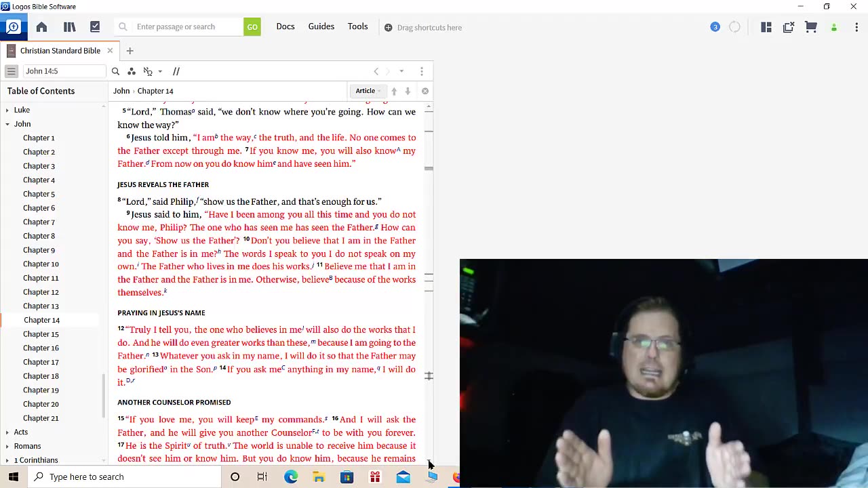Click the add shortcut plus icon

[388, 28]
